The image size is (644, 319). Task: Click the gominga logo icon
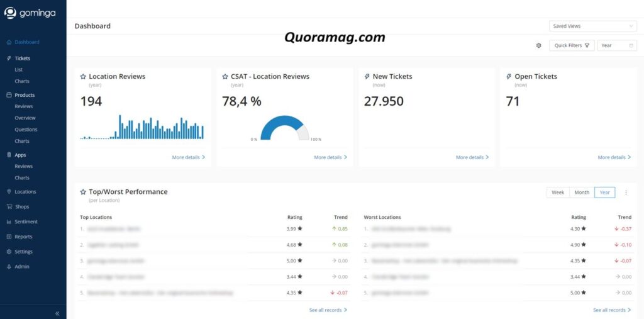pyautogui.click(x=10, y=13)
